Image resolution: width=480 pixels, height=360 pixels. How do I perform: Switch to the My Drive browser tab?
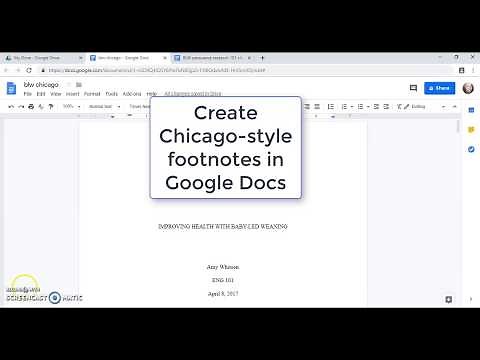tap(42, 58)
